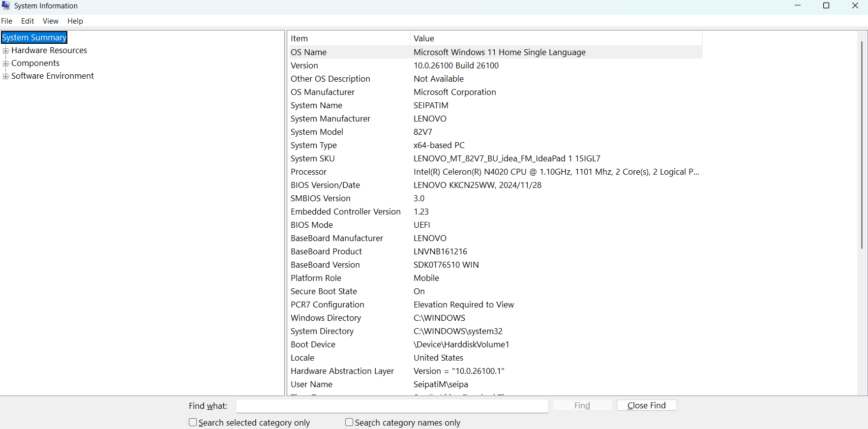Select Hardware Resources tree item
The height and width of the screenshot is (429, 868).
[x=49, y=50]
